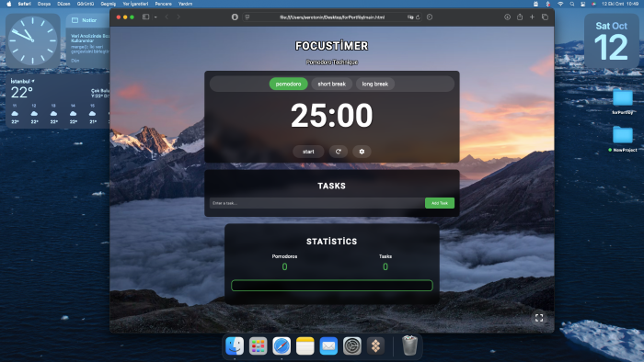Click the Tasks count value
644x362 pixels.
click(x=385, y=266)
